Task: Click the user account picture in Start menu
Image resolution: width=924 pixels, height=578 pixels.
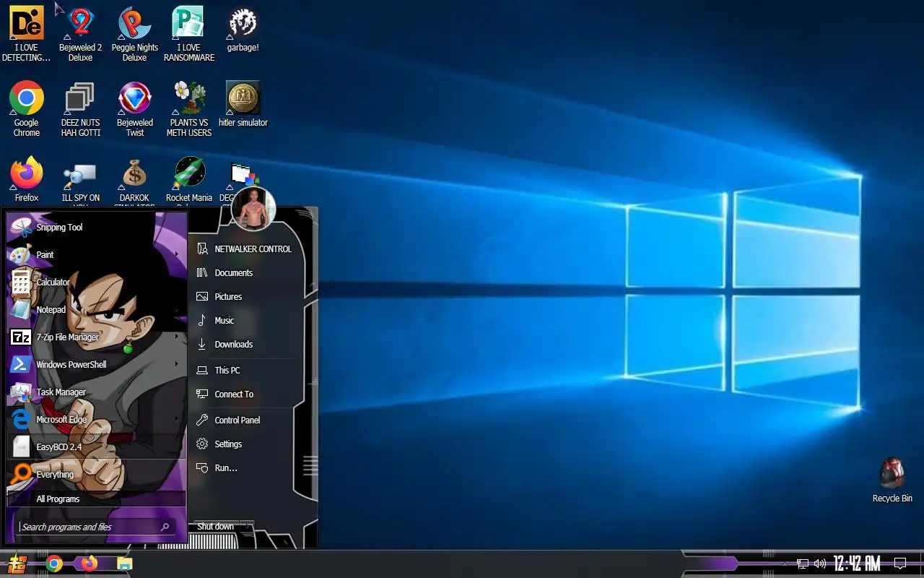Action: tap(254, 209)
